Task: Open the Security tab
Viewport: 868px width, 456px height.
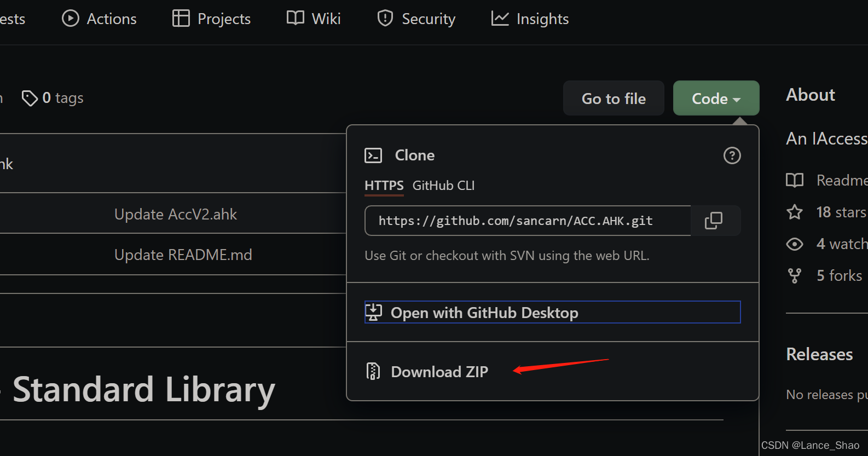Action: pos(416,19)
